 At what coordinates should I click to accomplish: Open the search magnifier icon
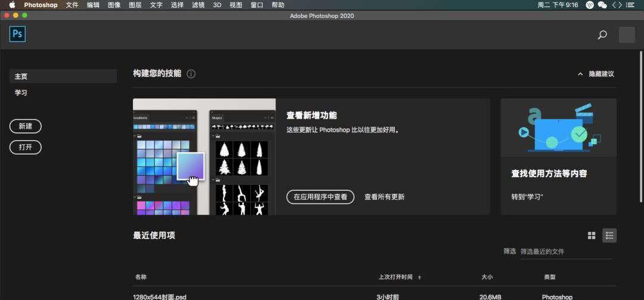tap(602, 35)
